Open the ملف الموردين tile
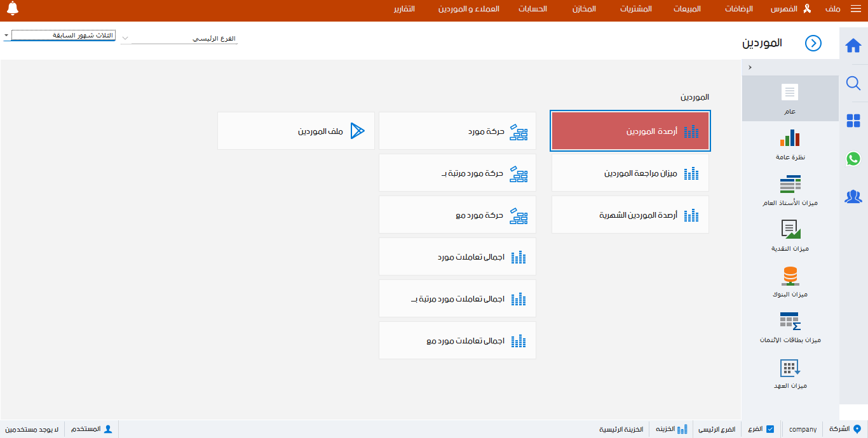 tap(295, 131)
